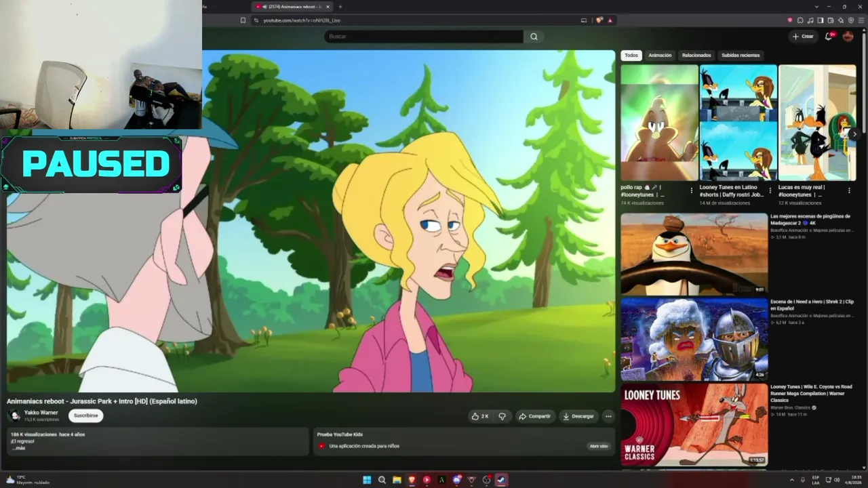Select the Animación filter chip
Image resolution: width=868 pixels, height=488 pixels.
pyautogui.click(x=660, y=56)
